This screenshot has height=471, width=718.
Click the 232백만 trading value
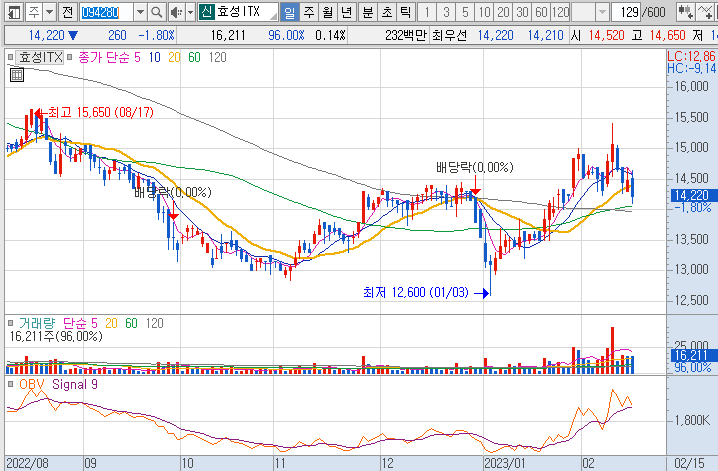(x=405, y=35)
